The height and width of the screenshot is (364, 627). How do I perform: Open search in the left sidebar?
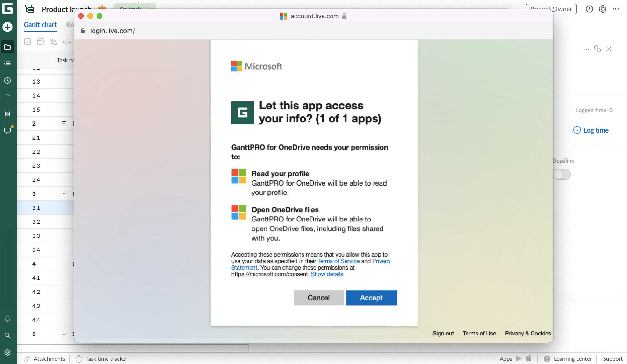click(x=7, y=336)
